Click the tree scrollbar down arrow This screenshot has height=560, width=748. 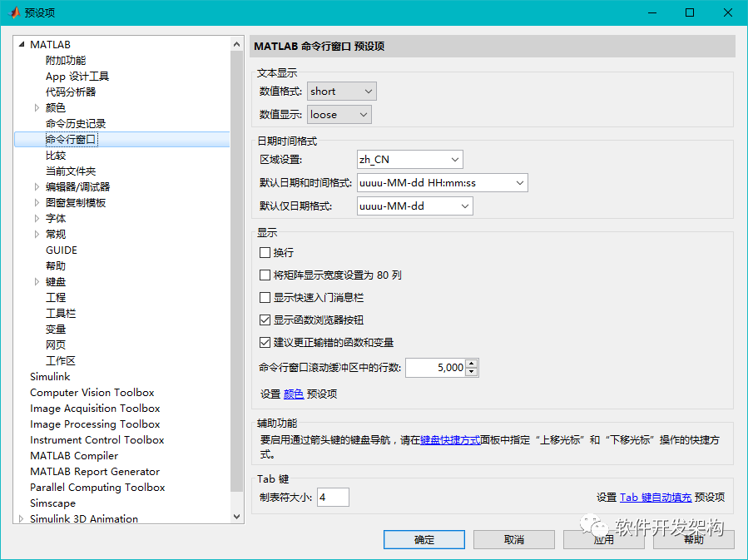[236, 516]
